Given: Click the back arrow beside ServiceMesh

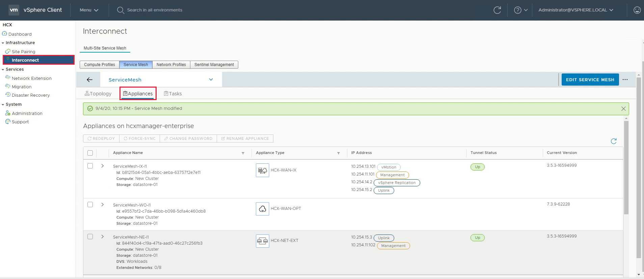Looking at the screenshot, I should click(x=89, y=80).
